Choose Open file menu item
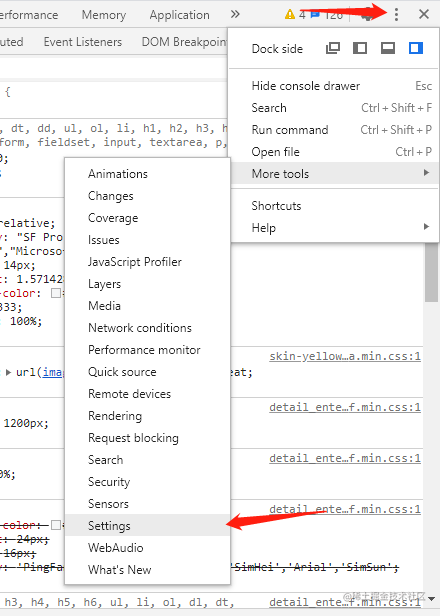The height and width of the screenshot is (616, 440). coord(334,152)
